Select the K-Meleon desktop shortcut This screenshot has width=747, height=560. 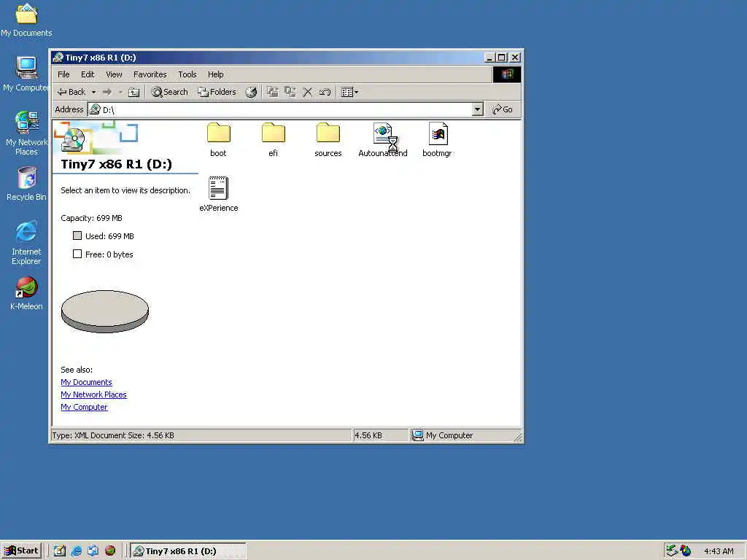click(x=26, y=293)
